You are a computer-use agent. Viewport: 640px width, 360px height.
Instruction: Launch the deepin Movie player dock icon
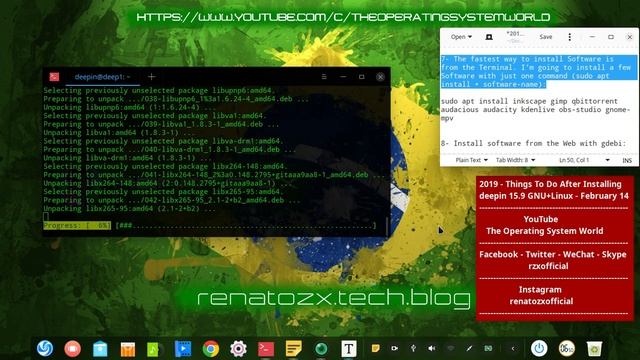(183, 349)
